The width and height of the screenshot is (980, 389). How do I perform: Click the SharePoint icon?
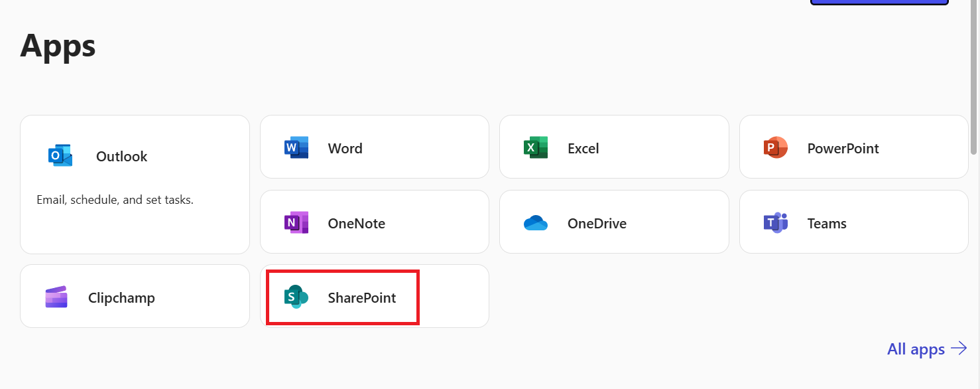[x=296, y=297]
